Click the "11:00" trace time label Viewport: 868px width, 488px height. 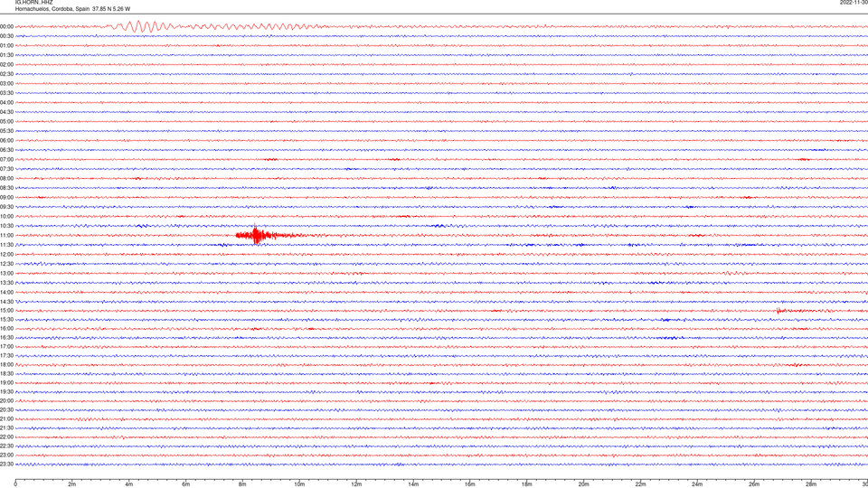[x=6, y=236]
